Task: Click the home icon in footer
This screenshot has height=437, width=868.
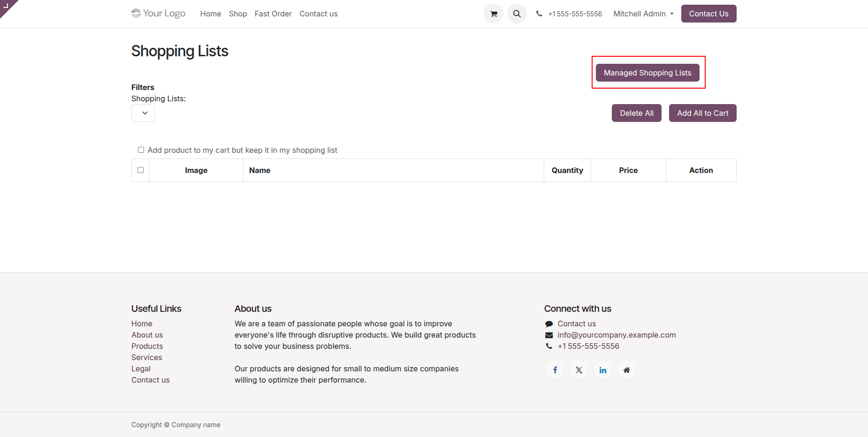Action: tap(627, 370)
